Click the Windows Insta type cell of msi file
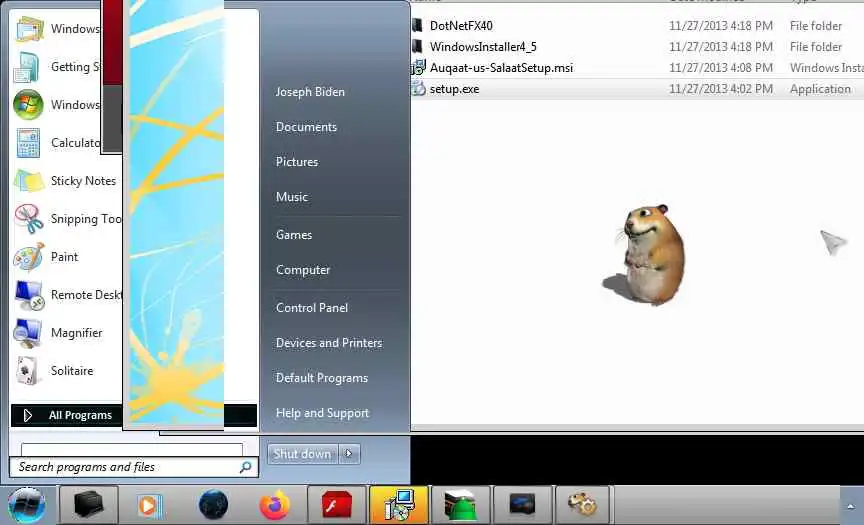The image size is (864, 525). (x=827, y=68)
